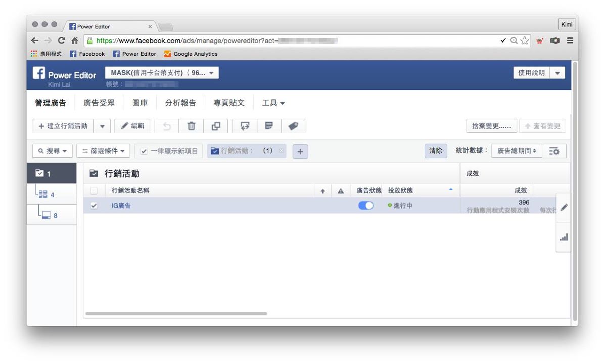The width and height of the screenshot is (605, 364).
Task: Open the MASK ad account dropdown
Action: click(162, 73)
